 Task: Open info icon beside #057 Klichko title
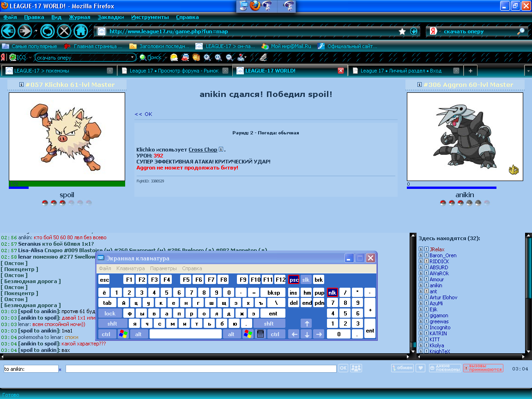21,85
